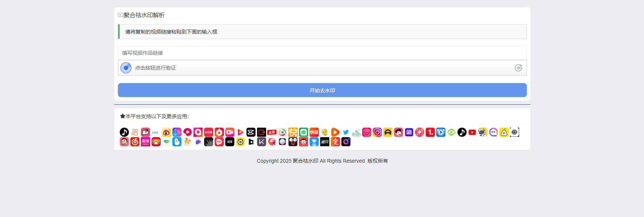Viewport: 644px width, 217px height.
Task: Select the Xiaohongshu (小红书) app icon
Action: (208, 132)
